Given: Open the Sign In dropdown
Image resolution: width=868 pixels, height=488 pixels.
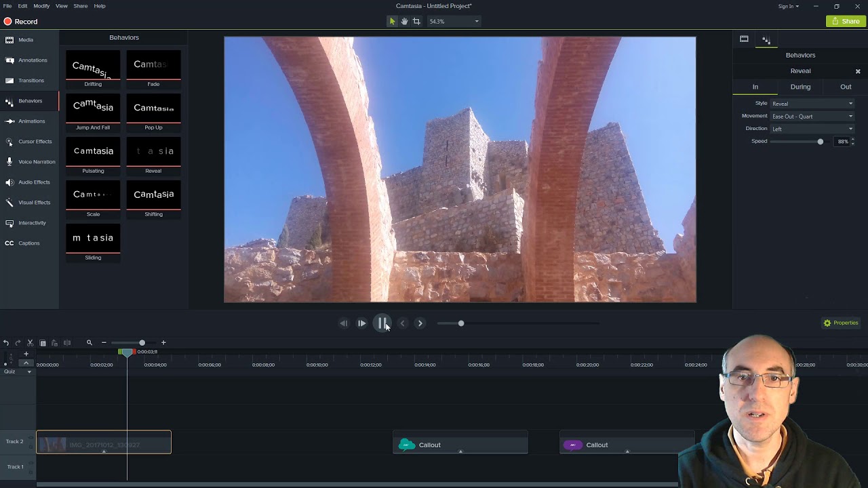Looking at the screenshot, I should [789, 6].
